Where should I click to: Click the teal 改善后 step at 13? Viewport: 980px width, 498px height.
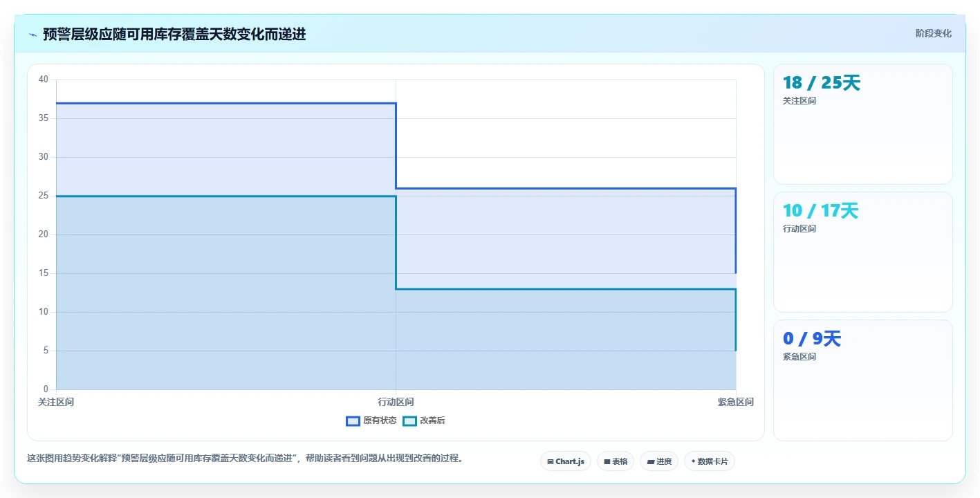[566, 289]
